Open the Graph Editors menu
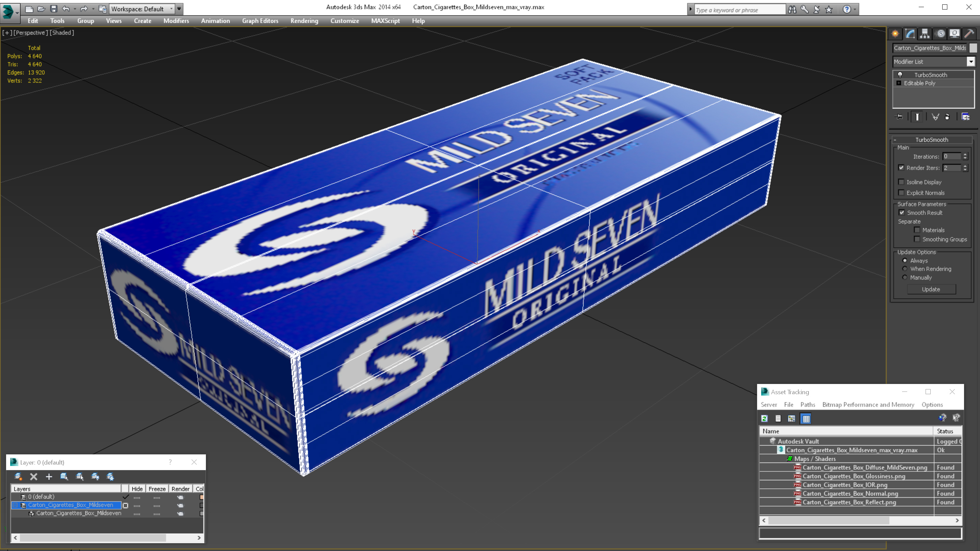 [260, 21]
